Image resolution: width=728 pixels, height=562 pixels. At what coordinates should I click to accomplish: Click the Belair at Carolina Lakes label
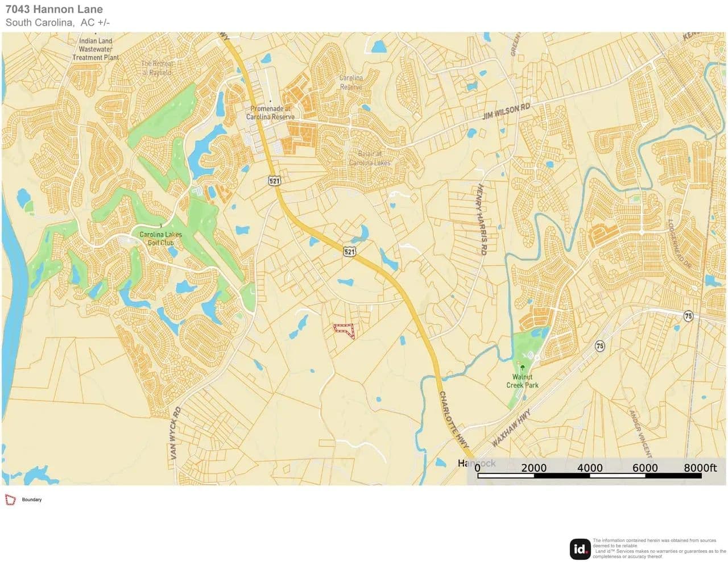pos(370,159)
